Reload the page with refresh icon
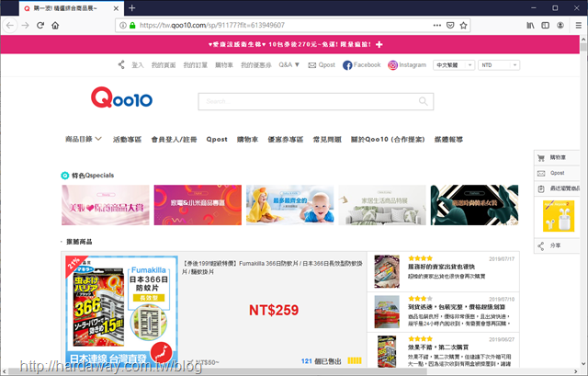 point(40,25)
